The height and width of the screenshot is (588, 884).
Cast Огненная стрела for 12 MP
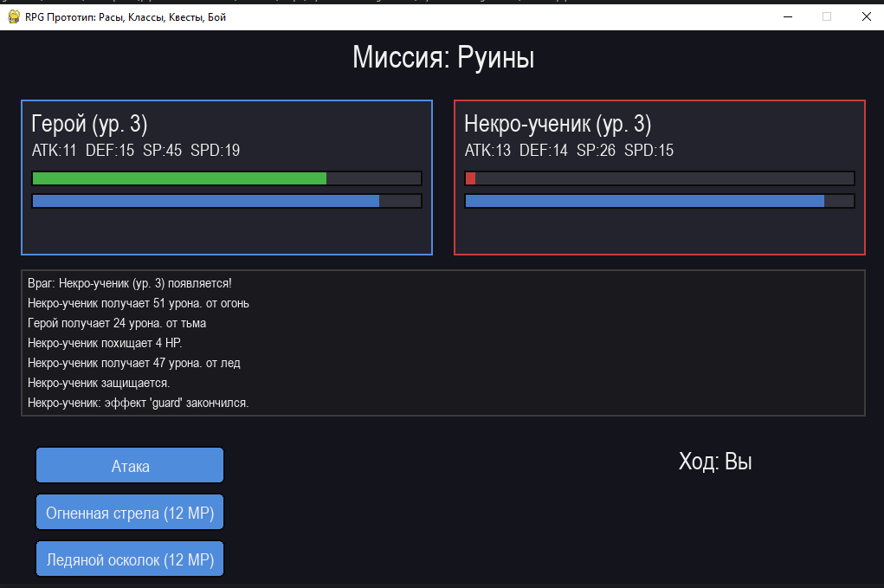pos(129,512)
